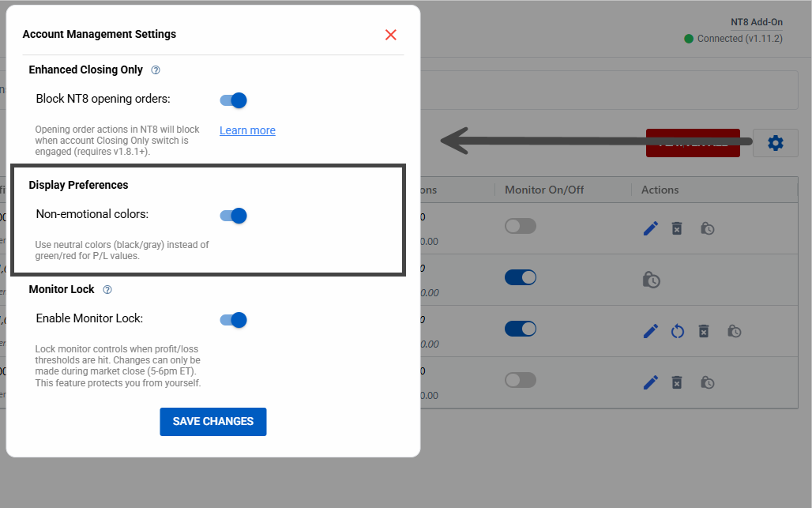
Task: Open settings with the gear icon
Action: (776, 143)
